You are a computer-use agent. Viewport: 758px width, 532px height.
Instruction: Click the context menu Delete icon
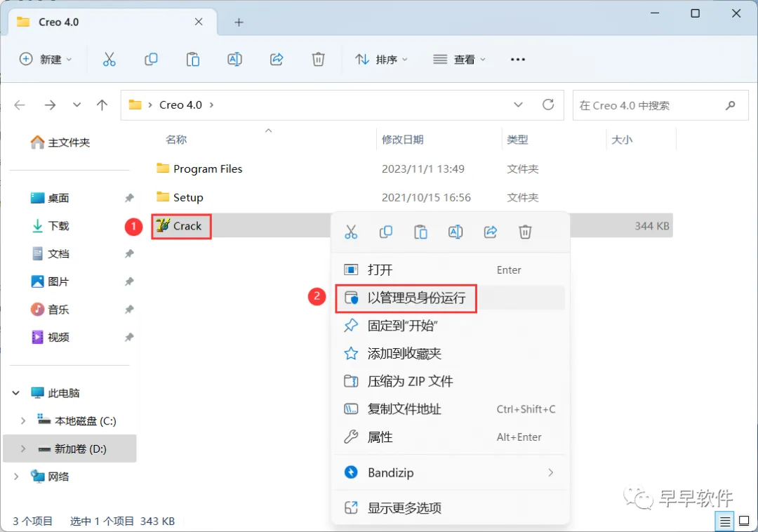coord(525,232)
